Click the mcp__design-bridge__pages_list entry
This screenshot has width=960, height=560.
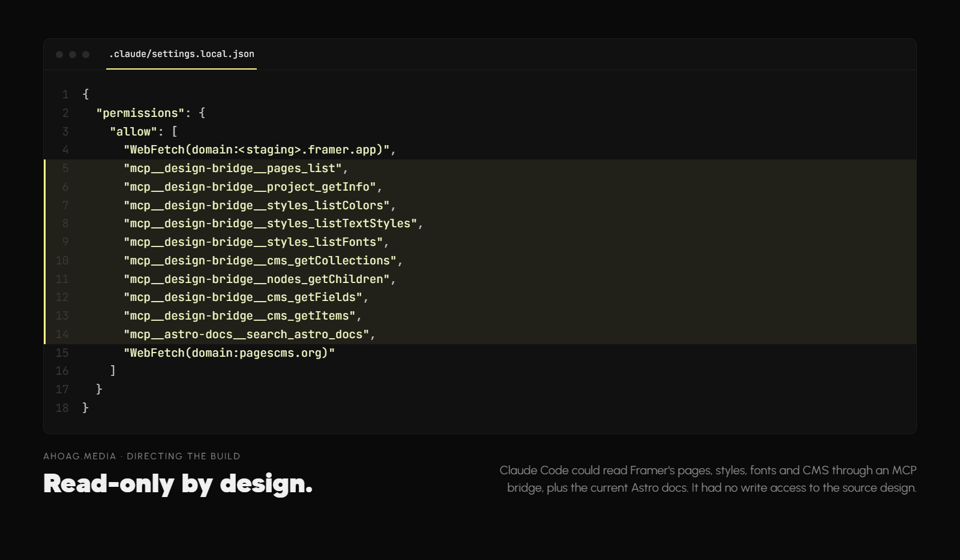point(233,168)
